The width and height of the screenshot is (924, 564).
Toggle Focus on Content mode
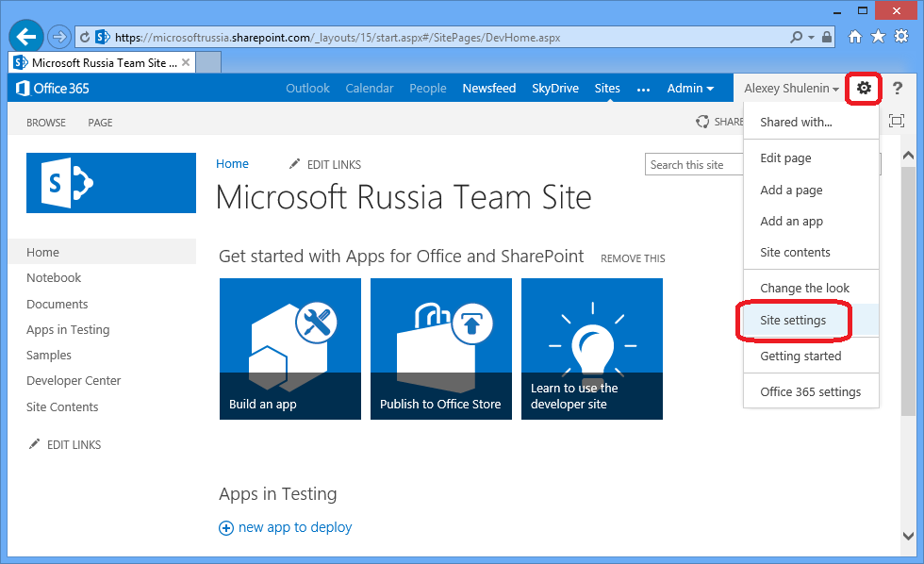896,121
